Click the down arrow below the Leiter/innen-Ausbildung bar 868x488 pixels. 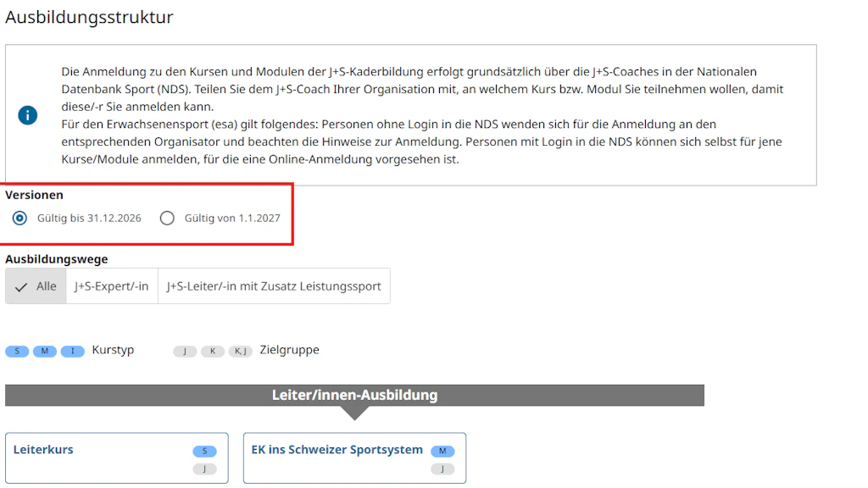(354, 413)
